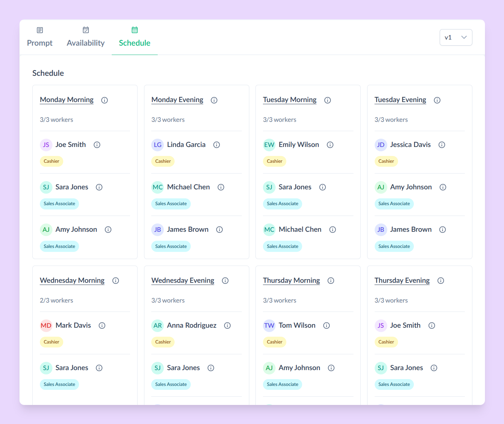View info for Thursday Morning shift
This screenshot has height=424, width=504.
click(x=331, y=281)
